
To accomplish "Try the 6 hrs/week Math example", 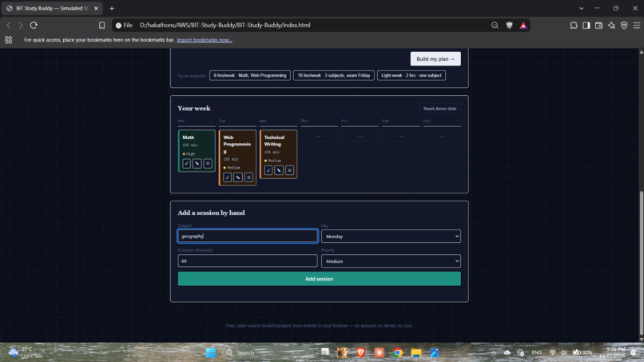I will [x=250, y=76].
